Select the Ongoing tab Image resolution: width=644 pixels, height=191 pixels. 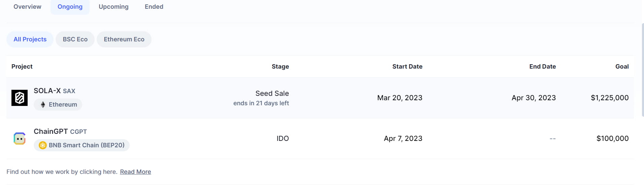(70, 7)
